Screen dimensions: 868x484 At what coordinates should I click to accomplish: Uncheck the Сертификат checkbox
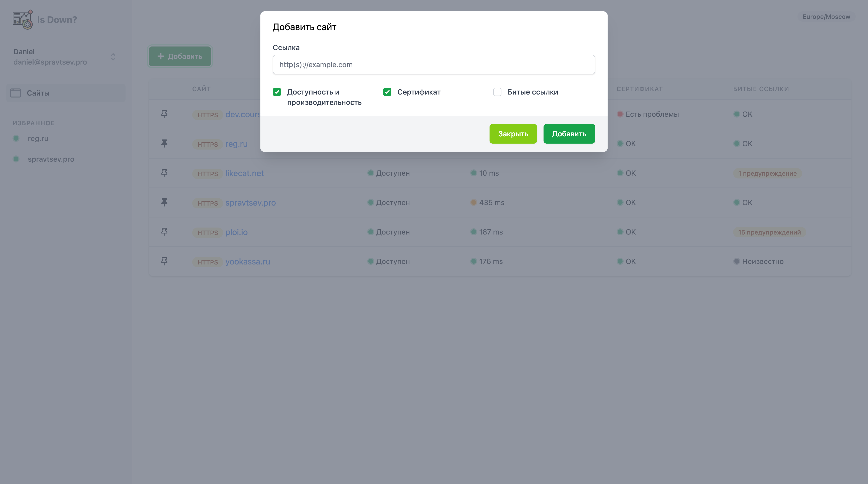coord(387,92)
